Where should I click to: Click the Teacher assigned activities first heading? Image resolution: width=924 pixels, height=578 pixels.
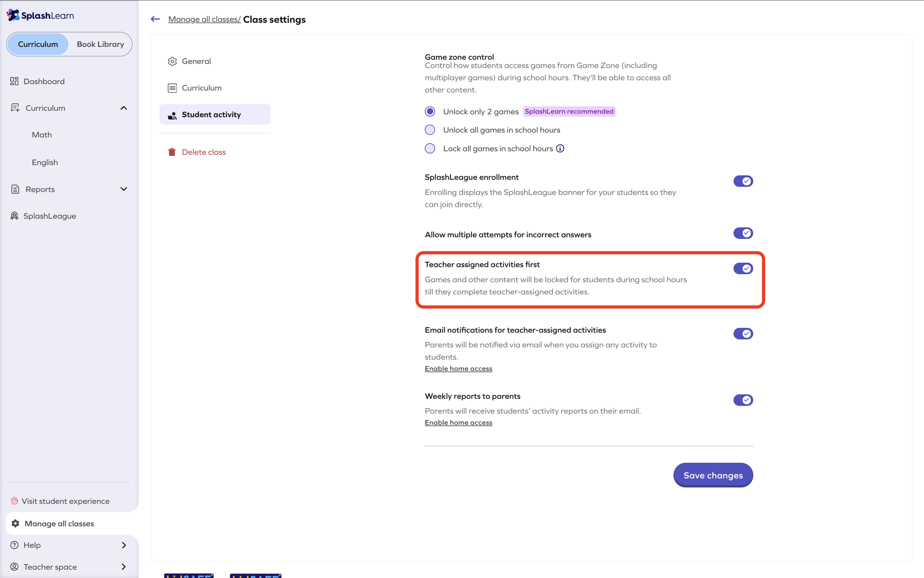pyautogui.click(x=482, y=265)
